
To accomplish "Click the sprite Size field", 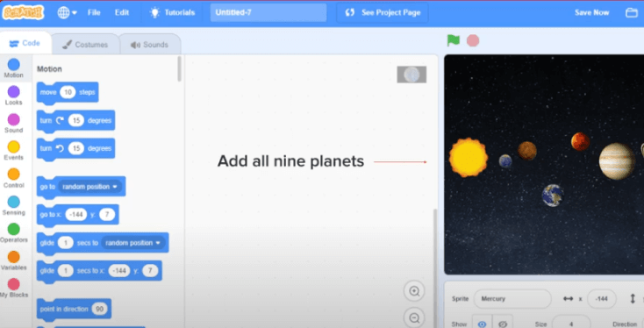I will point(571,324).
